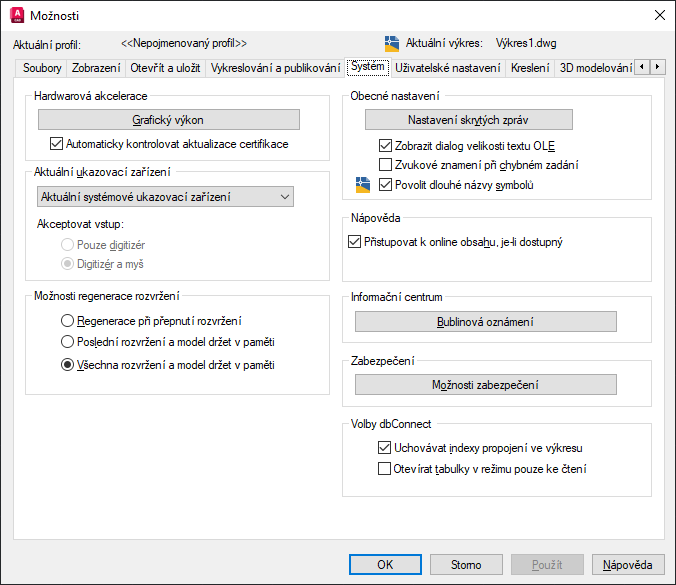Click the OK button
676x585 pixels.
tap(385, 565)
